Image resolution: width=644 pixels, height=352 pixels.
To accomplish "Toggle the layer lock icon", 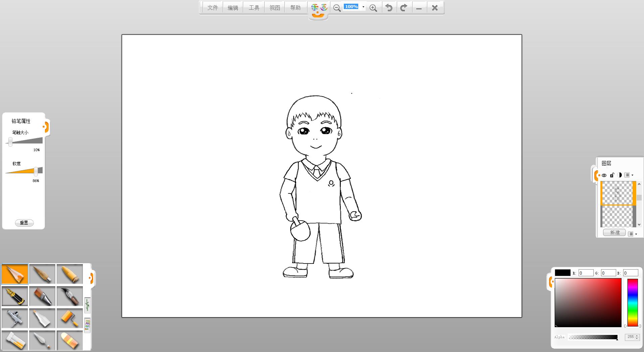I will click(x=612, y=175).
